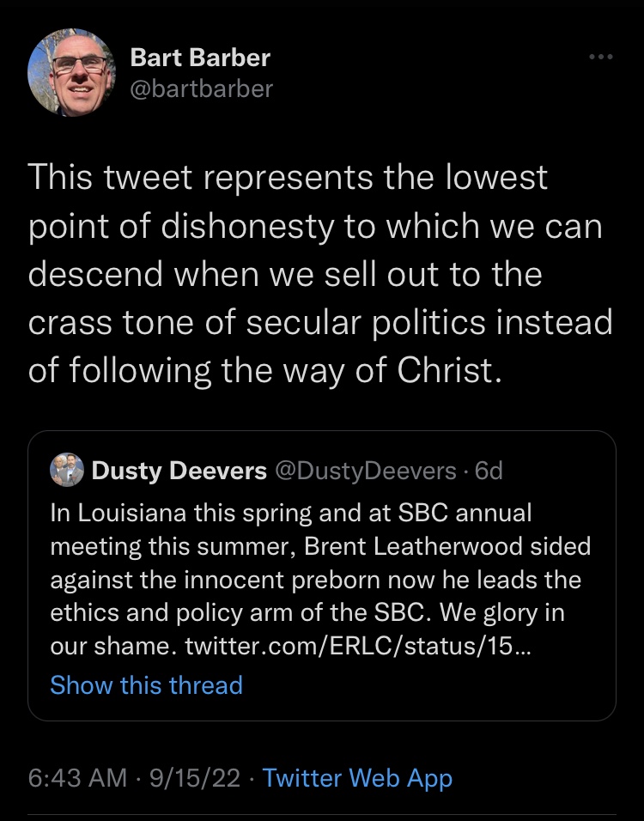Viewport: 644px width, 821px height.
Task: Click Dusty Deevers' small avatar in quoted tweet
Action: point(67,470)
